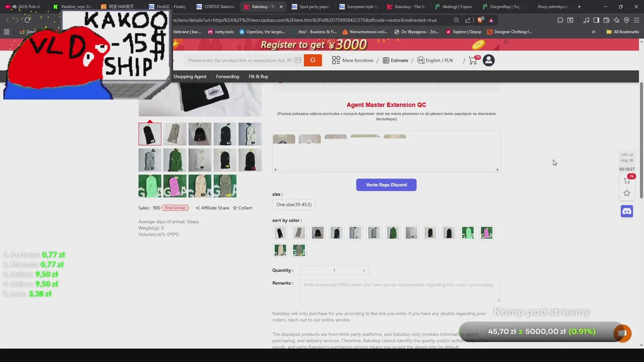Click the orange search button on Kakobuy
Viewport: 644px width, 362px height.
(312, 60)
